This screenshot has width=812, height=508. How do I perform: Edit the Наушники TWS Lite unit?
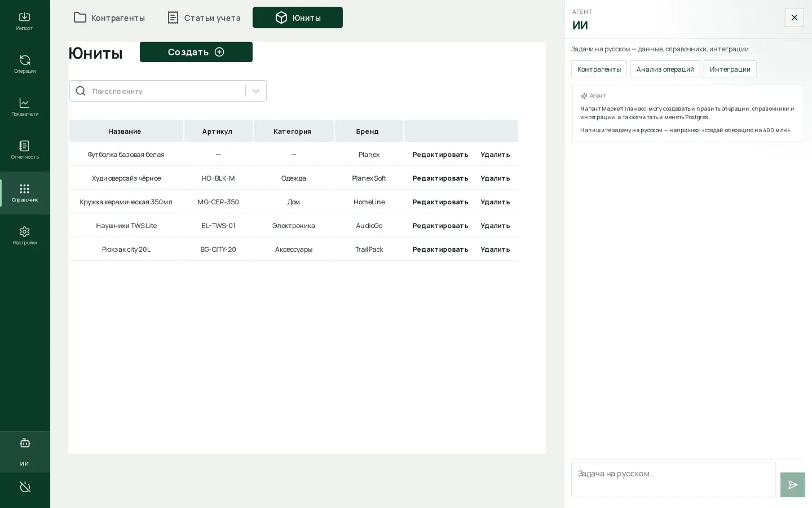pyautogui.click(x=440, y=226)
